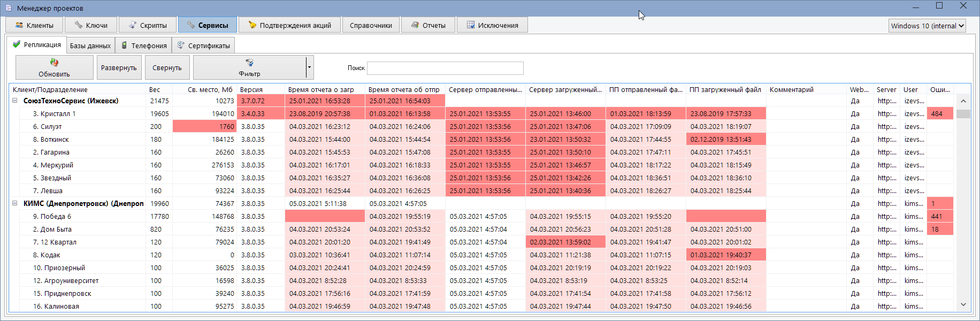980x321 pixels.
Task: Open the Телефония sub-tab
Action: 143,45
